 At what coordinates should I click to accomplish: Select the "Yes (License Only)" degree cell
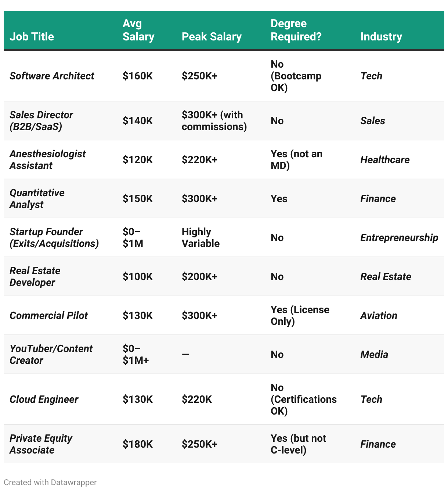point(300,315)
